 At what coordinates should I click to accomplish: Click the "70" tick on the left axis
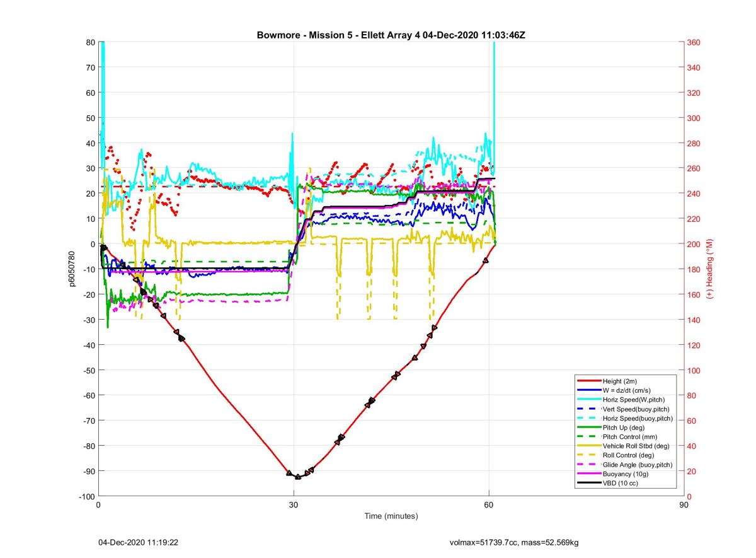coord(90,67)
